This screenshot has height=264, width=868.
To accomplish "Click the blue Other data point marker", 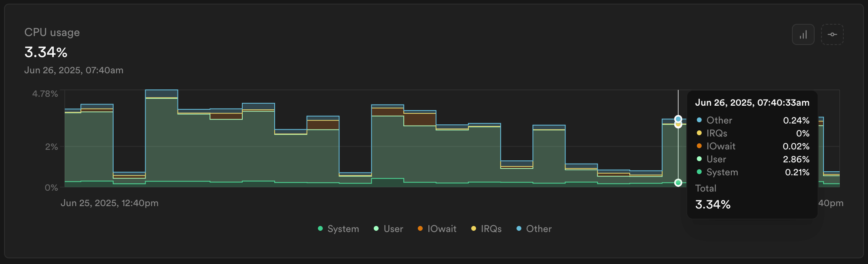I will click(x=678, y=119).
